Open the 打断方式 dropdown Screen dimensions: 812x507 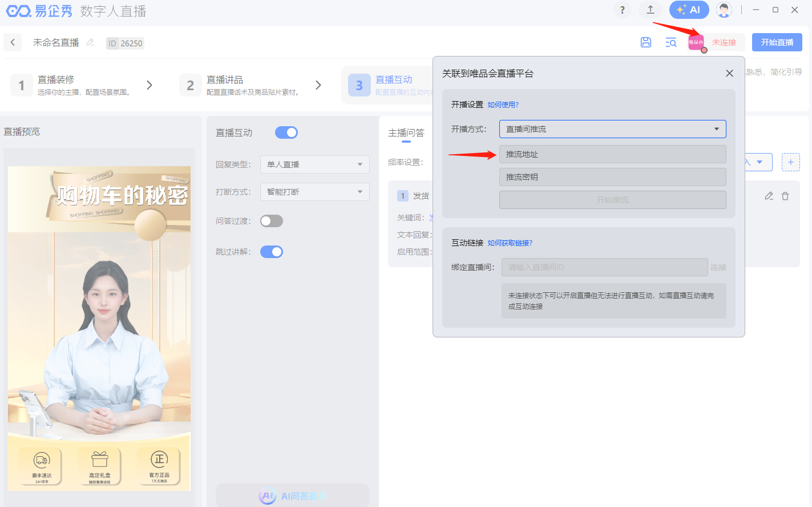(x=314, y=192)
